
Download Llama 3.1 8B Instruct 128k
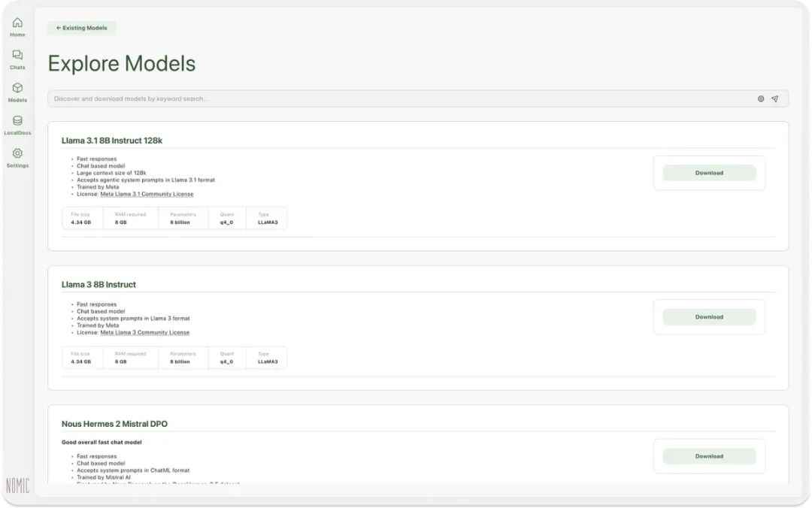click(x=709, y=173)
